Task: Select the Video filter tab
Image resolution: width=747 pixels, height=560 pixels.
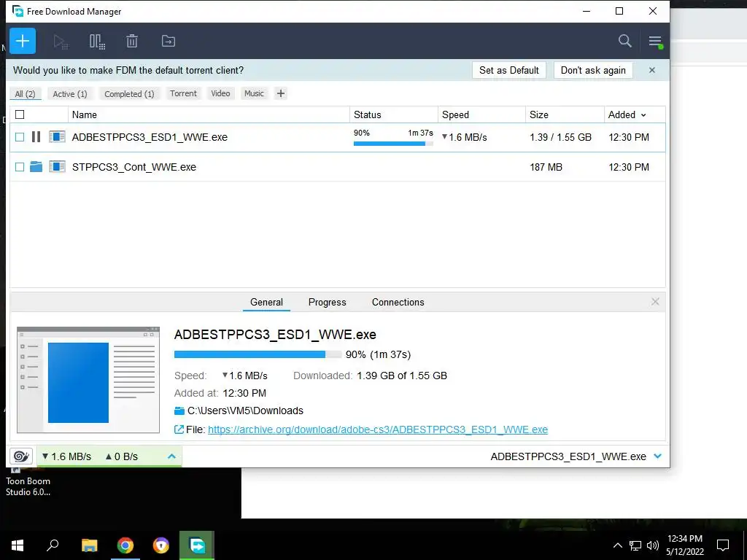Action: click(x=220, y=93)
